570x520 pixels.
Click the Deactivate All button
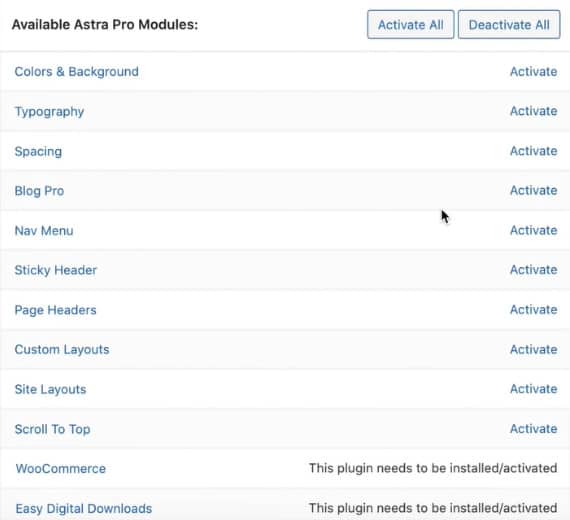click(509, 25)
